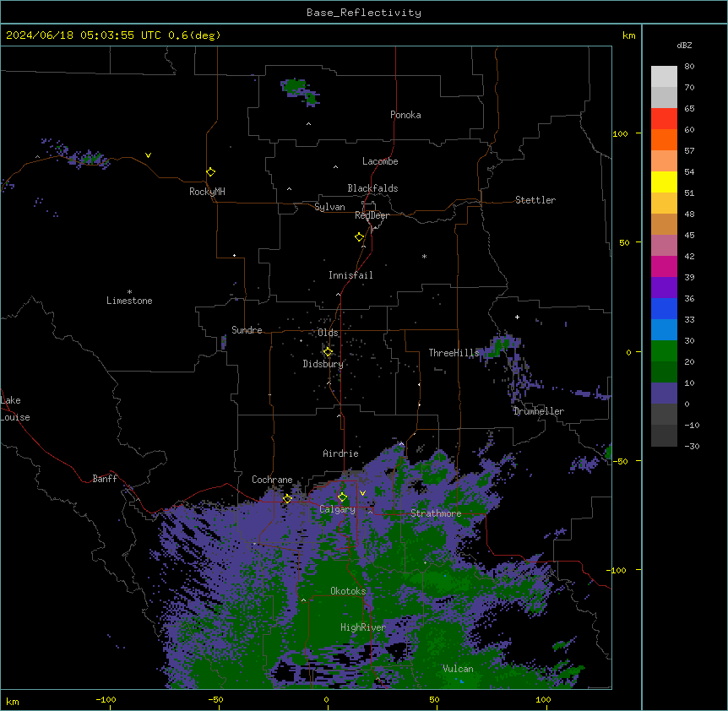The width and height of the screenshot is (728, 711).
Task: Click the Ponoka city label
Action: tap(405, 115)
